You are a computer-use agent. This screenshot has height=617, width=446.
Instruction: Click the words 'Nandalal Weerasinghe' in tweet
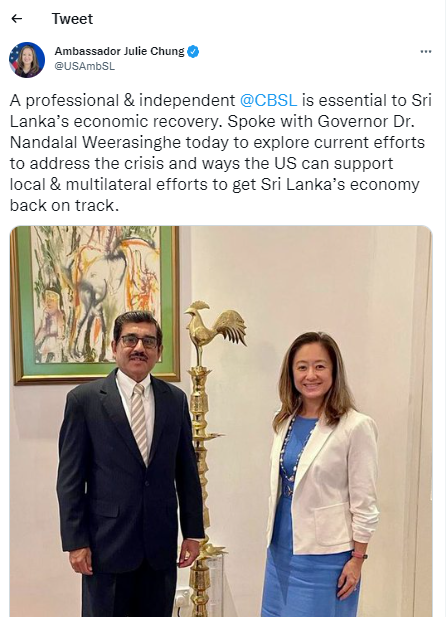pos(95,142)
